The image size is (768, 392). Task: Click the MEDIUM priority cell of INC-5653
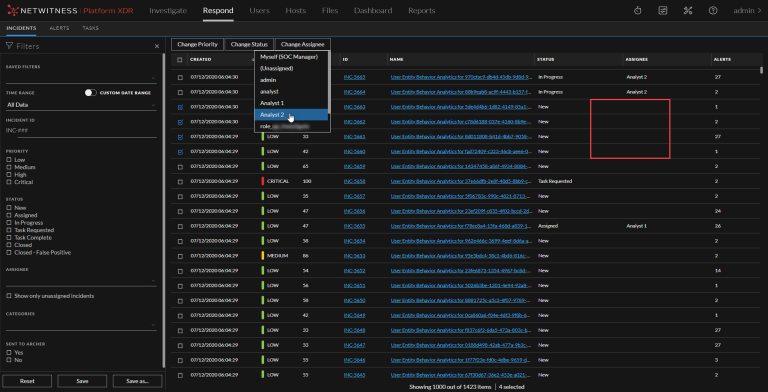(275, 256)
